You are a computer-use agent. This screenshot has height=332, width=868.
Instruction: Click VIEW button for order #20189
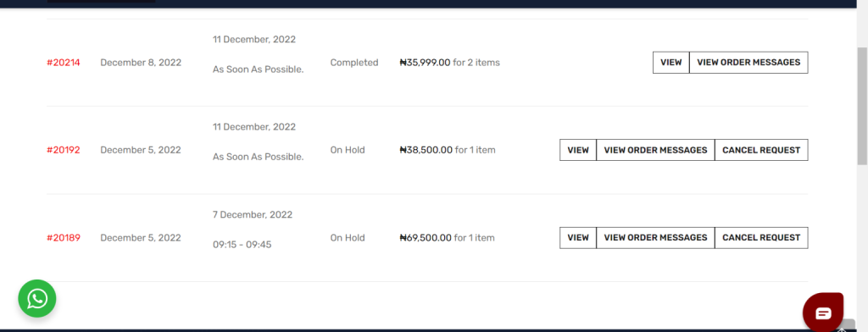click(x=578, y=238)
